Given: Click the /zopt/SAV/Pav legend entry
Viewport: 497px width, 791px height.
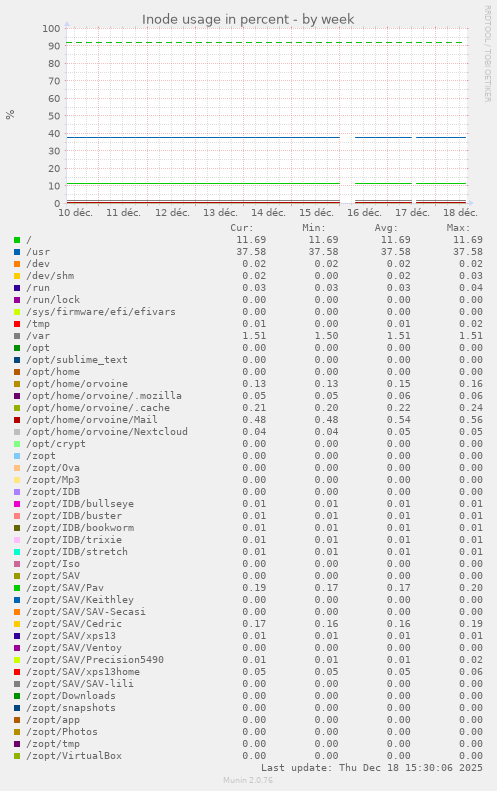Looking at the screenshot, I should 65,588.
